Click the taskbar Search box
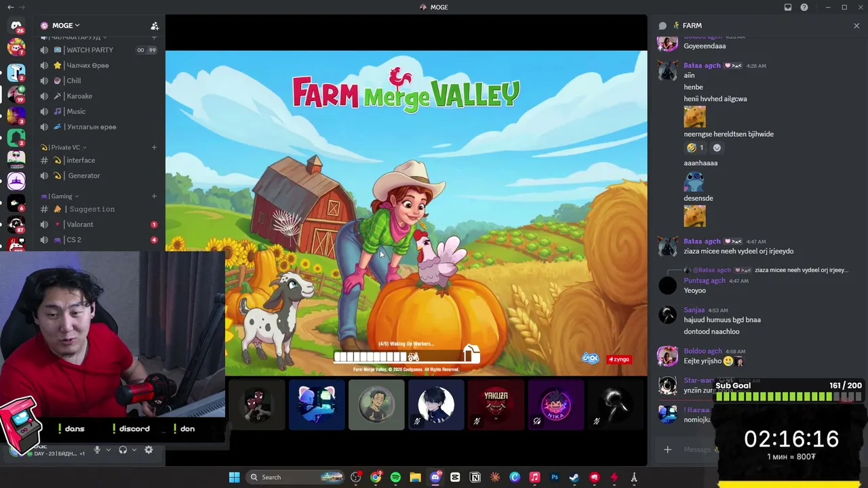This screenshot has height=488, width=868. 295,477
